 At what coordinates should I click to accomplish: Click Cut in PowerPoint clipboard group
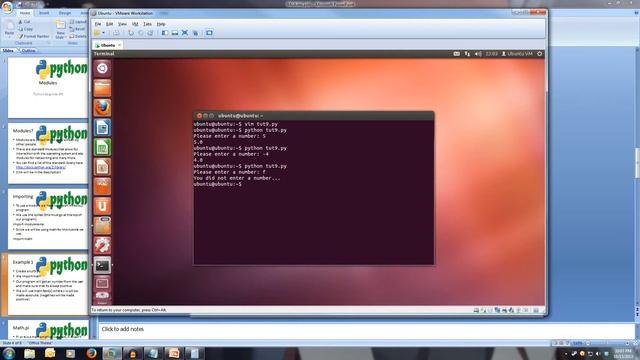tap(24, 22)
